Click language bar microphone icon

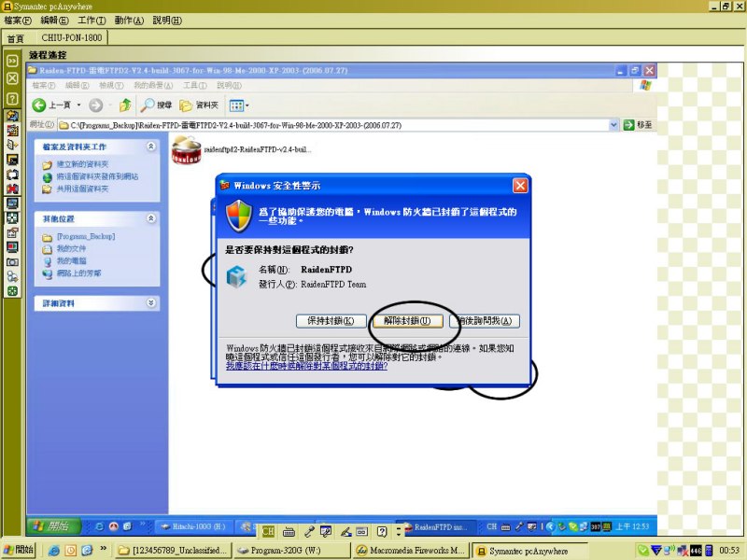point(309,531)
